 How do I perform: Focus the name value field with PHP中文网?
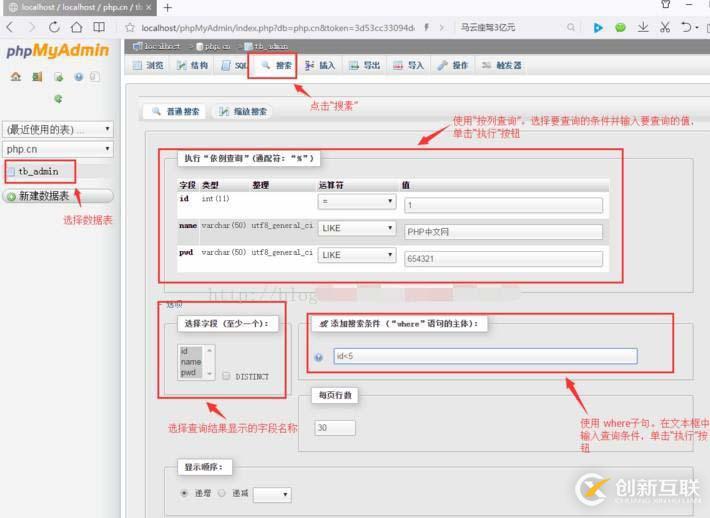coord(503,232)
